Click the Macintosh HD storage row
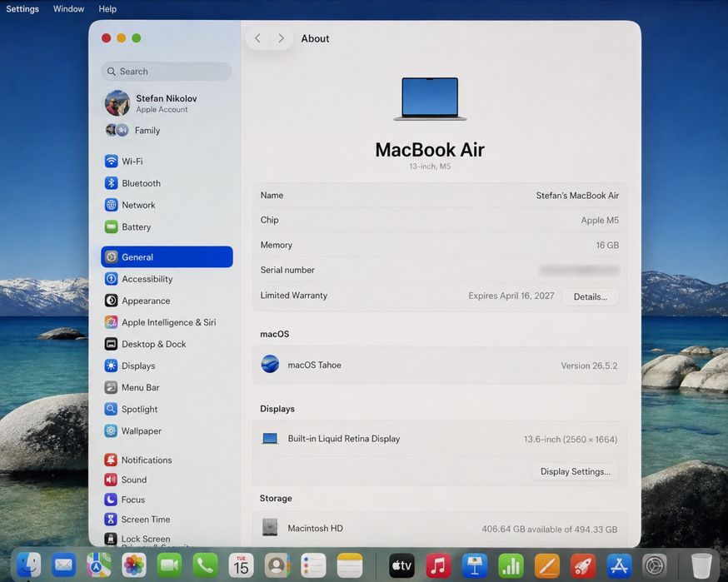The image size is (728, 582). 440,528
